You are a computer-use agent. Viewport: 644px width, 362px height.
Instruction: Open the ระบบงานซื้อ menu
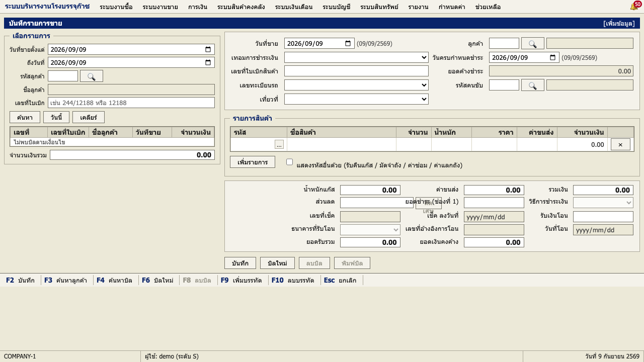(x=116, y=7)
